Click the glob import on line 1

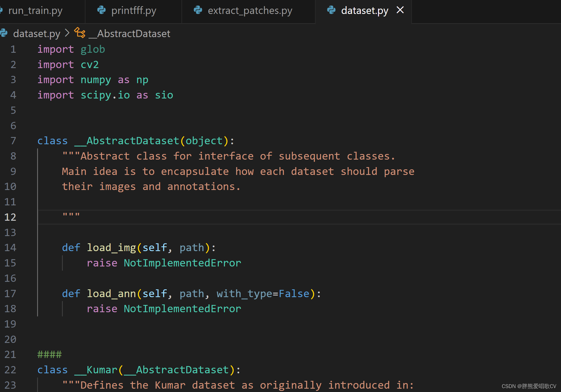(93, 49)
